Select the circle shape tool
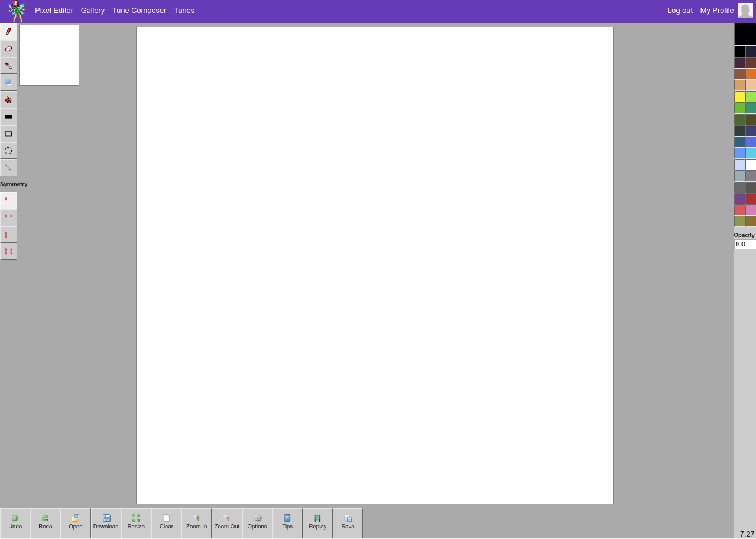The width and height of the screenshot is (756, 539). point(8,150)
